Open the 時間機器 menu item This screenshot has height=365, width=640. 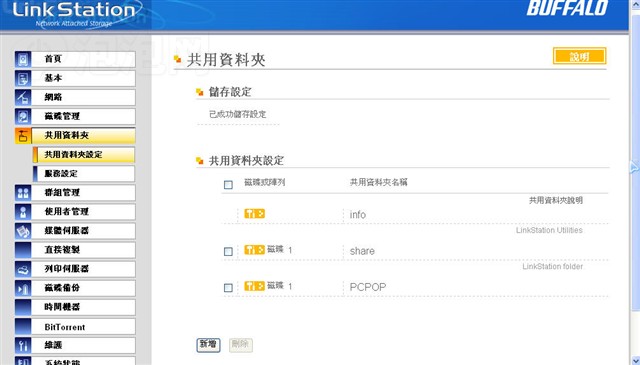[x=83, y=307]
